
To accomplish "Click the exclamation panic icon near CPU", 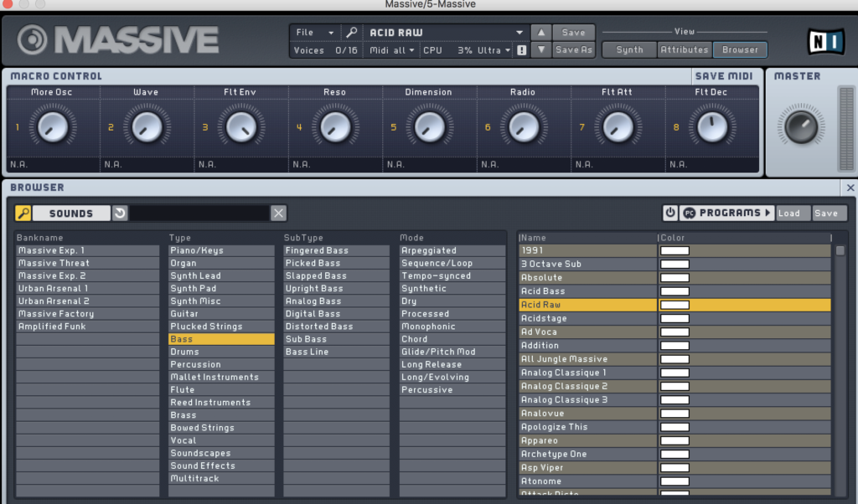I will 522,50.
